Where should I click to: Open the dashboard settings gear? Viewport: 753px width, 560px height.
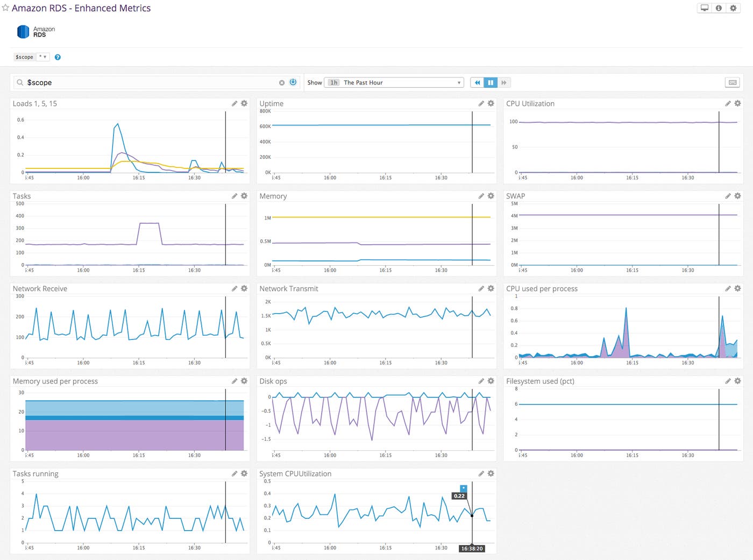pos(733,8)
